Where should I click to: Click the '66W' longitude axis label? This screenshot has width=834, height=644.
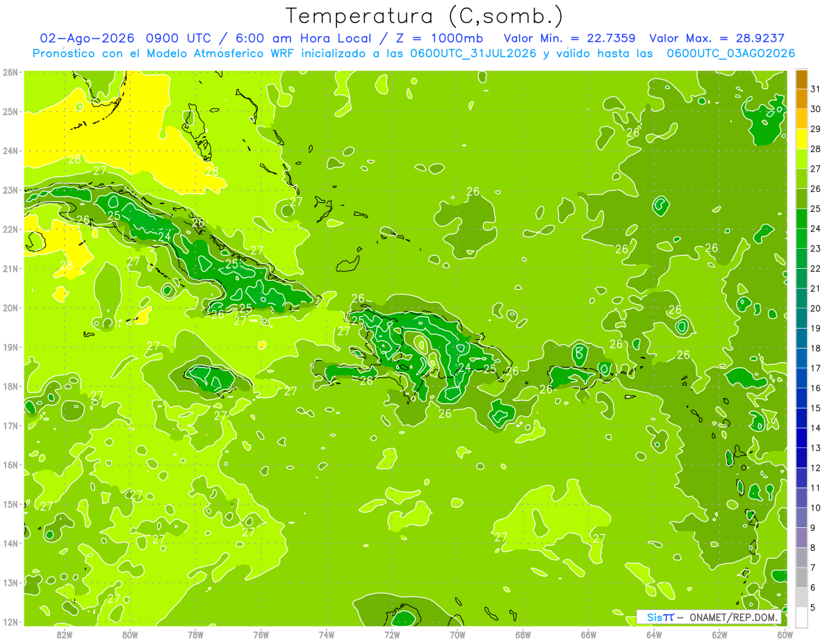pyautogui.click(x=589, y=634)
